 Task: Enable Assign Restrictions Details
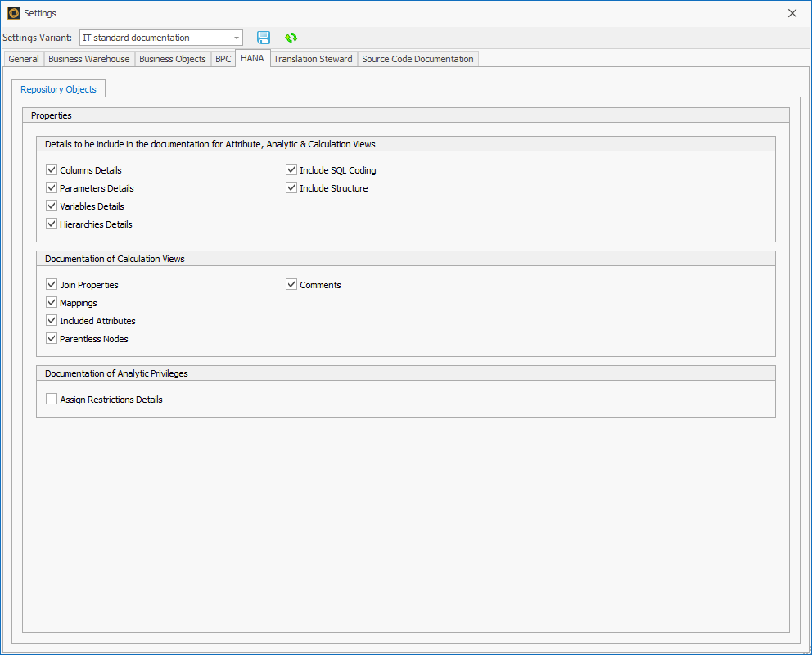(x=52, y=399)
